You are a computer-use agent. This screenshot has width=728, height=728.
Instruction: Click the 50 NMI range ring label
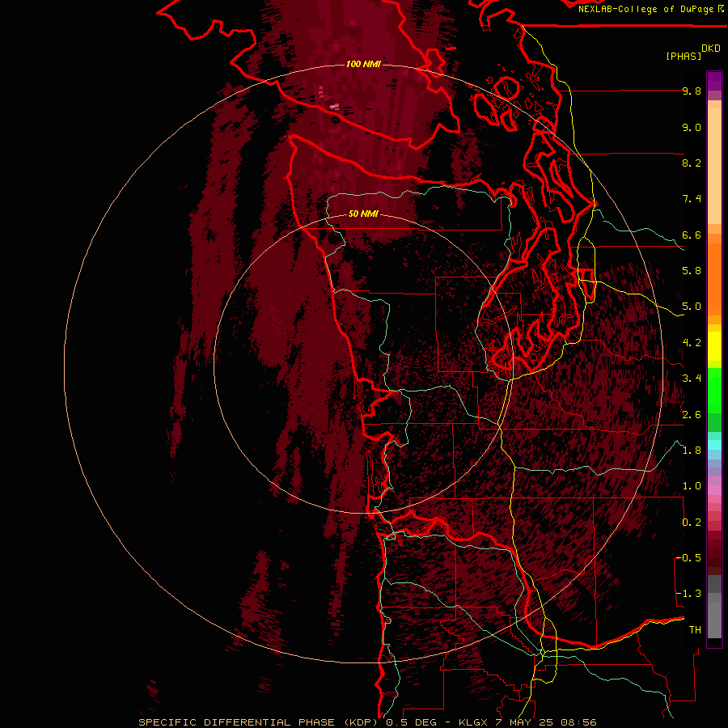point(363,214)
